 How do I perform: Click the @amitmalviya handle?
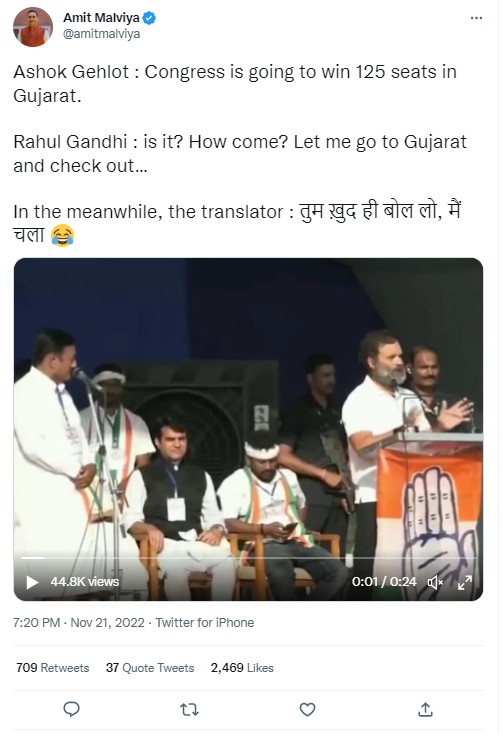(x=101, y=34)
